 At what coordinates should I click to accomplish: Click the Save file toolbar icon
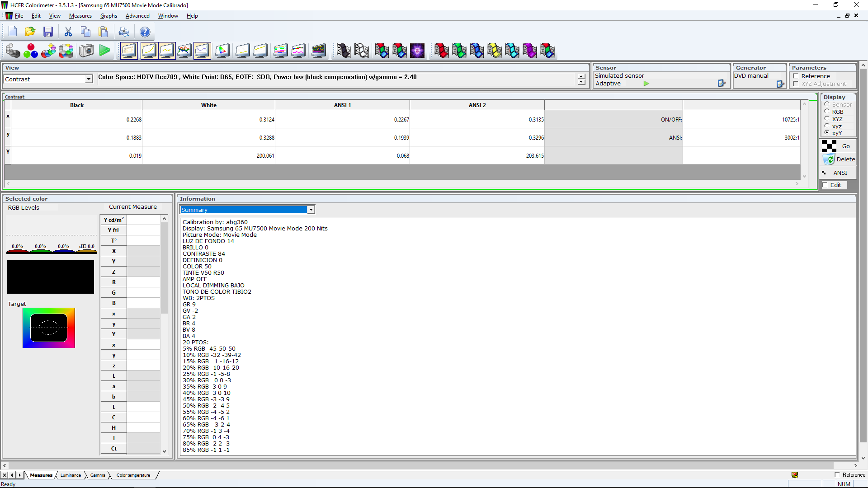tap(48, 32)
